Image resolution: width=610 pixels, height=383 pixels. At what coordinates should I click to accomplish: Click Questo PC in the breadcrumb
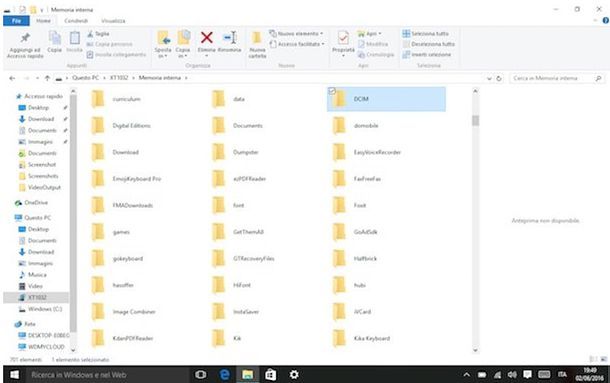pyautogui.click(x=85, y=78)
